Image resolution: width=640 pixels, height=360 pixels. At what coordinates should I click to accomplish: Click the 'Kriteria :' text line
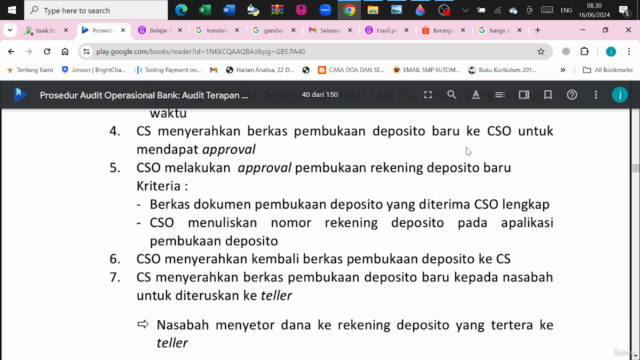(x=162, y=186)
